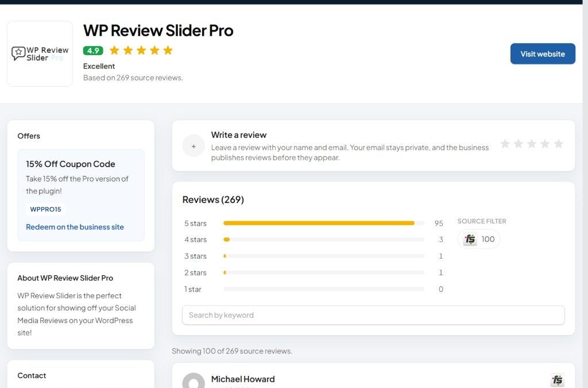Click the page's vertical scrollbar
The image size is (588, 388).
point(585,194)
